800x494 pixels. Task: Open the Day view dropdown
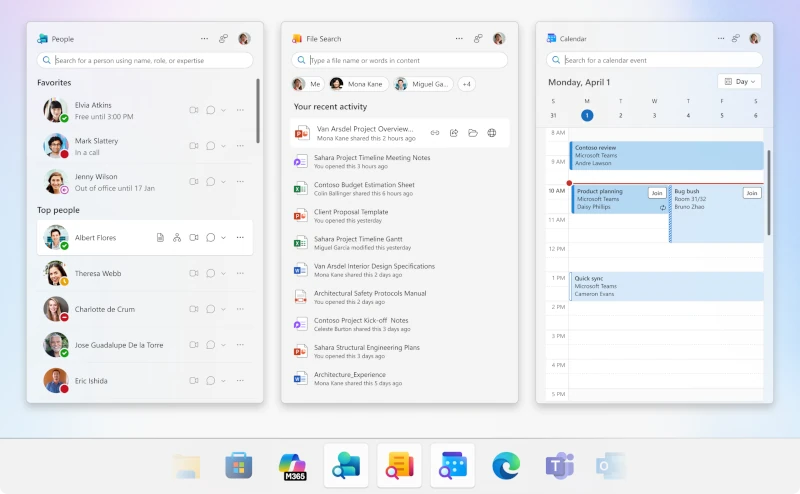tap(739, 82)
